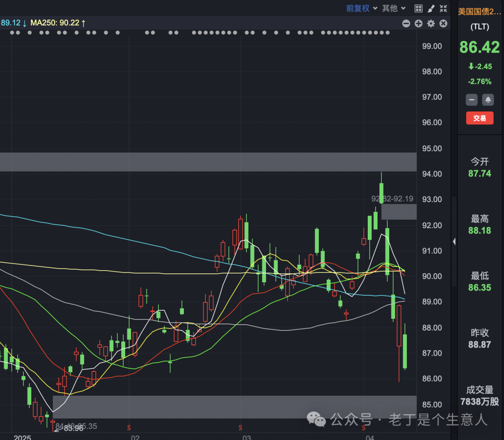Open the MA indicator gear settings
Image resolution: width=504 pixels, height=440 pixels.
tap(431, 23)
